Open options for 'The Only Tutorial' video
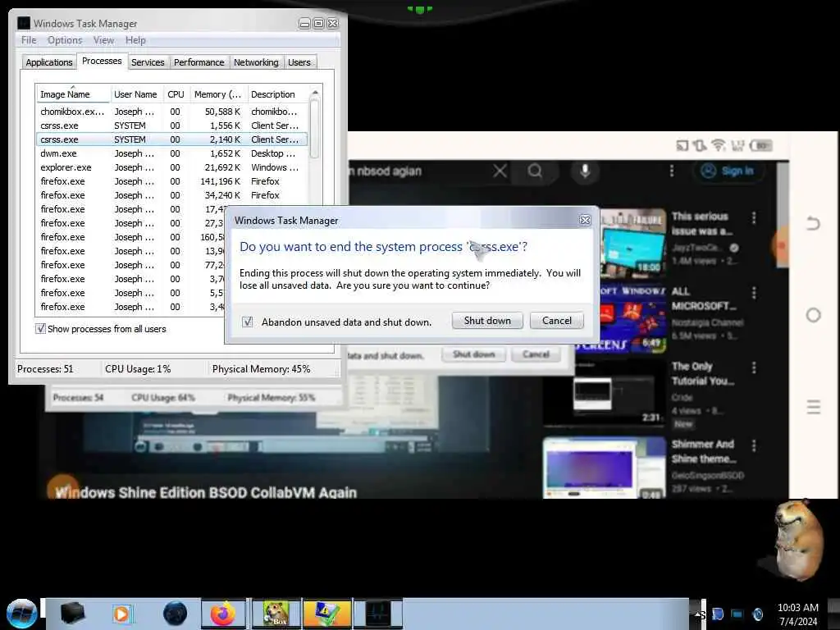Viewport: 840px width, 630px height. [754, 367]
